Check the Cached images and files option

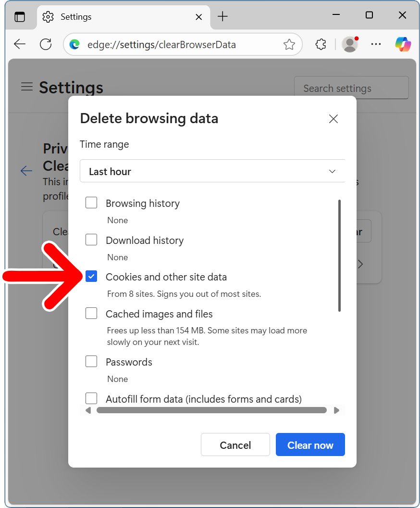click(91, 313)
